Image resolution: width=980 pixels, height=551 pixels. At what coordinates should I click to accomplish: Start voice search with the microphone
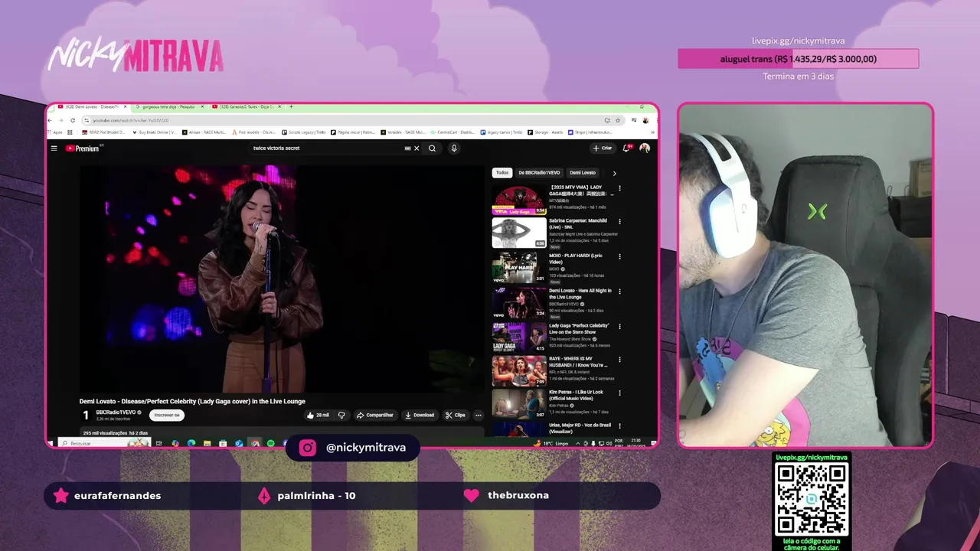[454, 148]
